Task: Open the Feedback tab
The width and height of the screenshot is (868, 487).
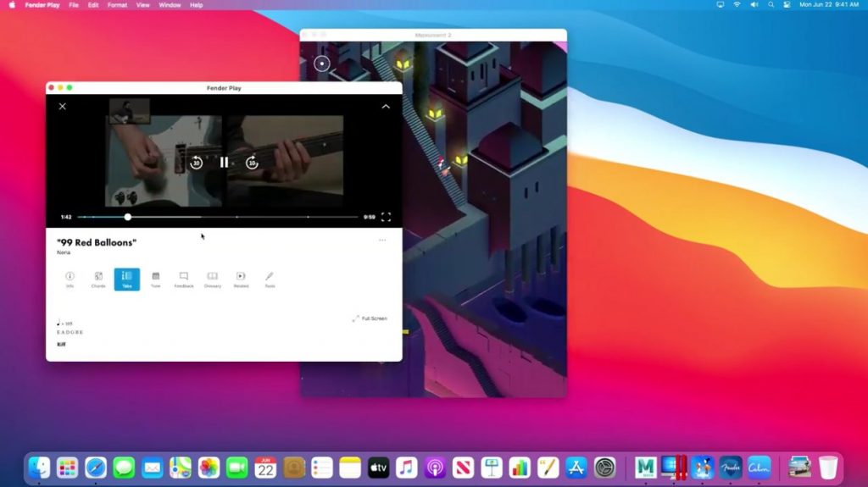Action: (x=184, y=279)
